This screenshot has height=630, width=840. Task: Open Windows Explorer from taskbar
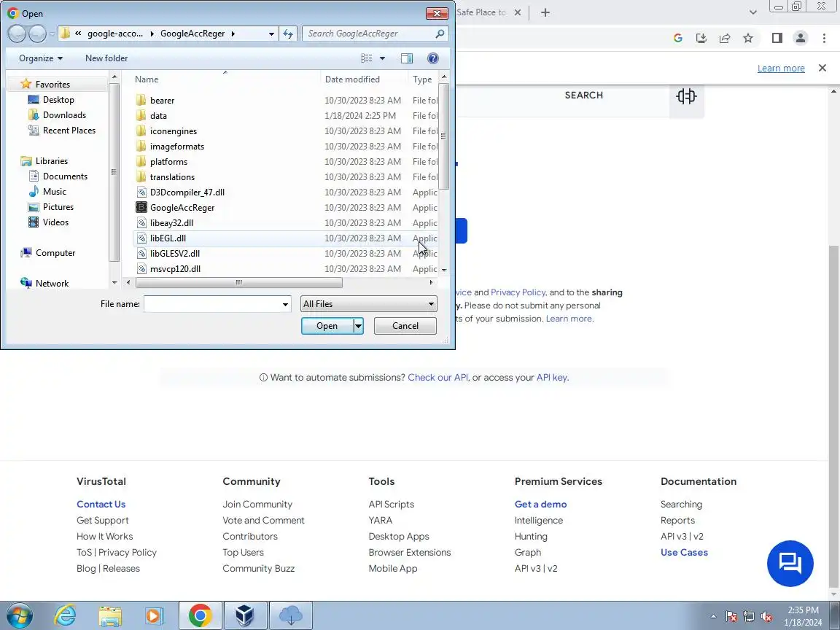point(110,616)
